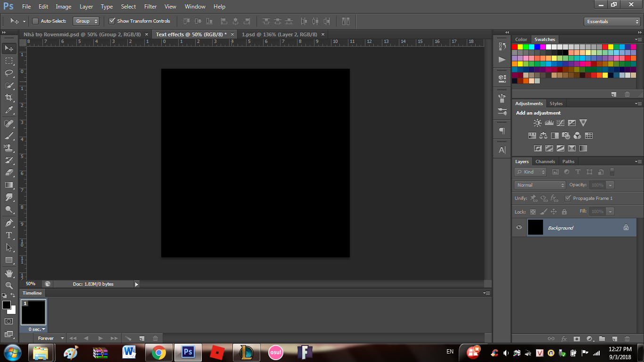Select frame 1 thumbnail in Timeline
The image size is (644, 362).
33,312
